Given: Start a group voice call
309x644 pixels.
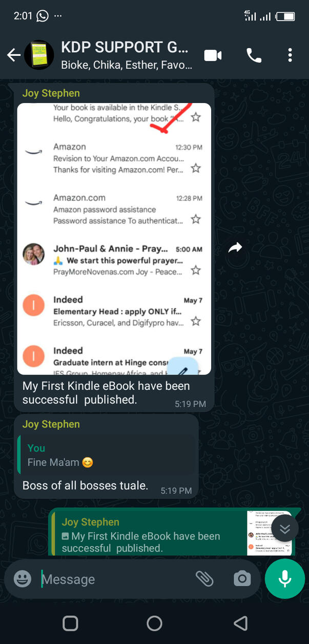Looking at the screenshot, I should point(254,55).
